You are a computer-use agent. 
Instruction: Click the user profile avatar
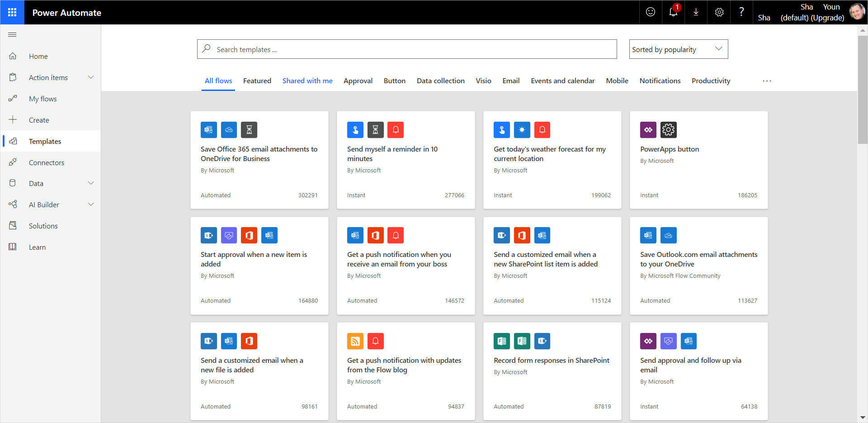pyautogui.click(x=857, y=12)
